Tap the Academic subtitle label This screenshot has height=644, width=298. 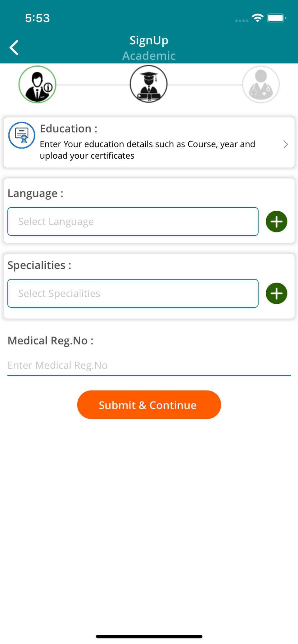tap(149, 56)
